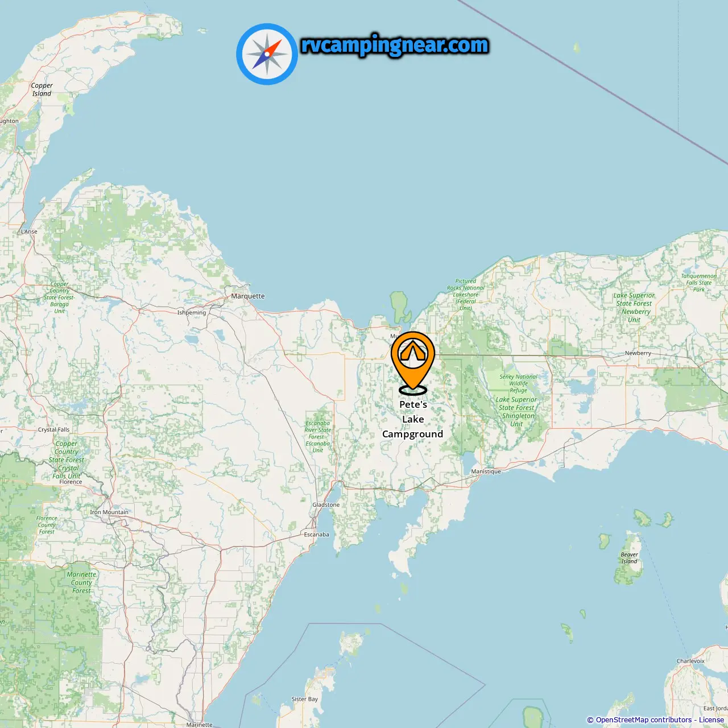Image resolution: width=728 pixels, height=728 pixels.
Task: Click the Ishpeming town label
Action: click(192, 313)
